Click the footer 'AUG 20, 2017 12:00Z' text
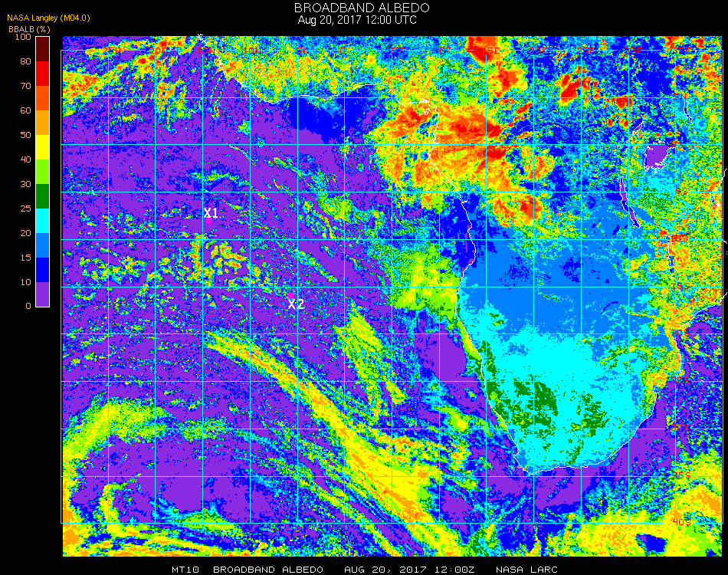The height and width of the screenshot is (575, 728). click(x=409, y=570)
